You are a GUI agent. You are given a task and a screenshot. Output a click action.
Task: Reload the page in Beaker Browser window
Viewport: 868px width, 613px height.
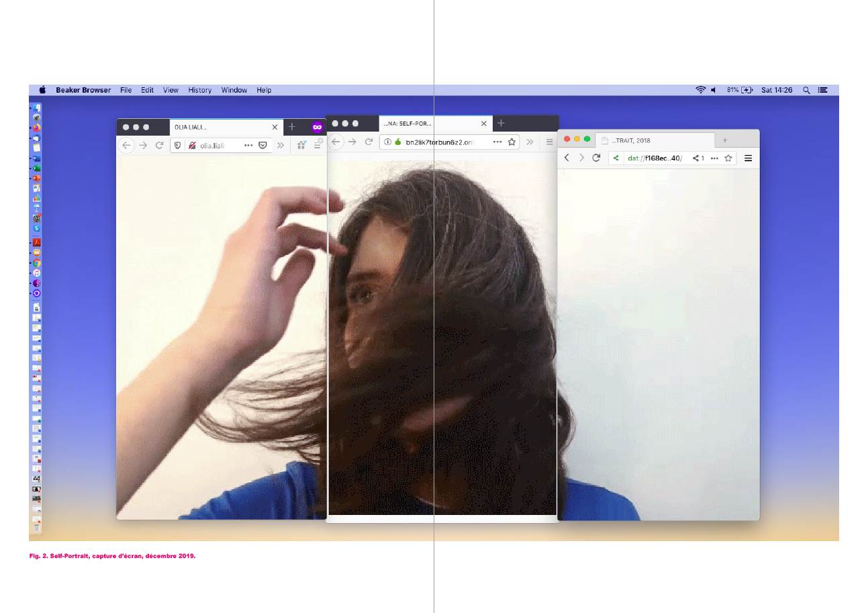point(596,158)
